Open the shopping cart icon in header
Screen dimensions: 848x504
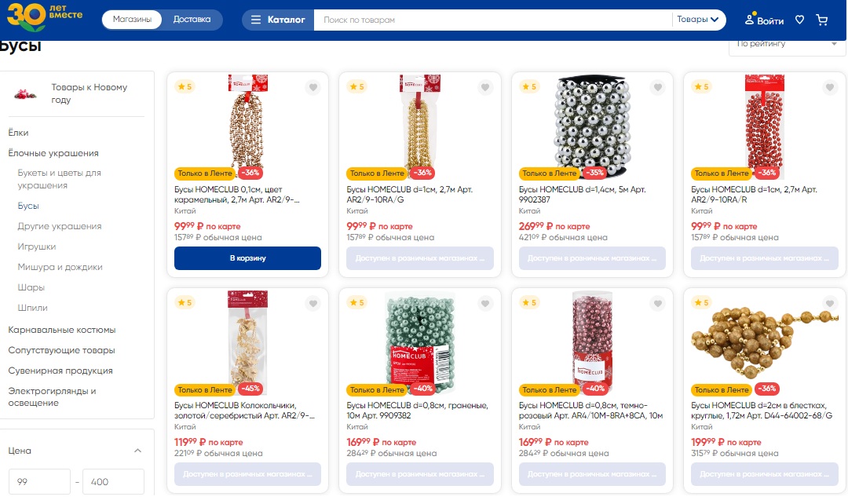coord(822,20)
